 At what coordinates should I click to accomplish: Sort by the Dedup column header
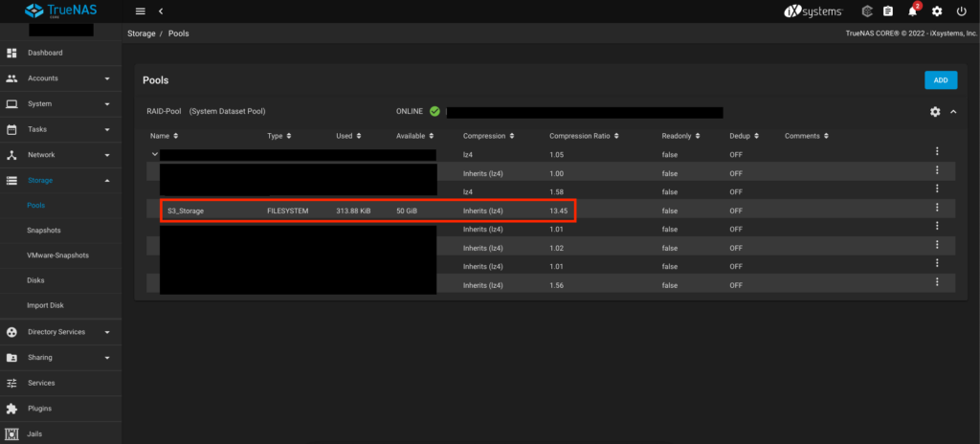click(x=745, y=136)
